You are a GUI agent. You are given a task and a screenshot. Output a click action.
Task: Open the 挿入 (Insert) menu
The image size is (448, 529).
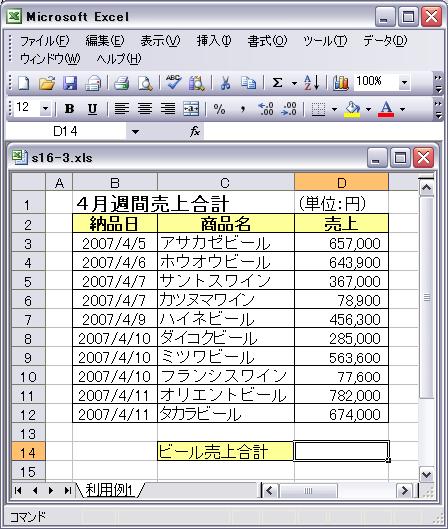tap(214, 41)
